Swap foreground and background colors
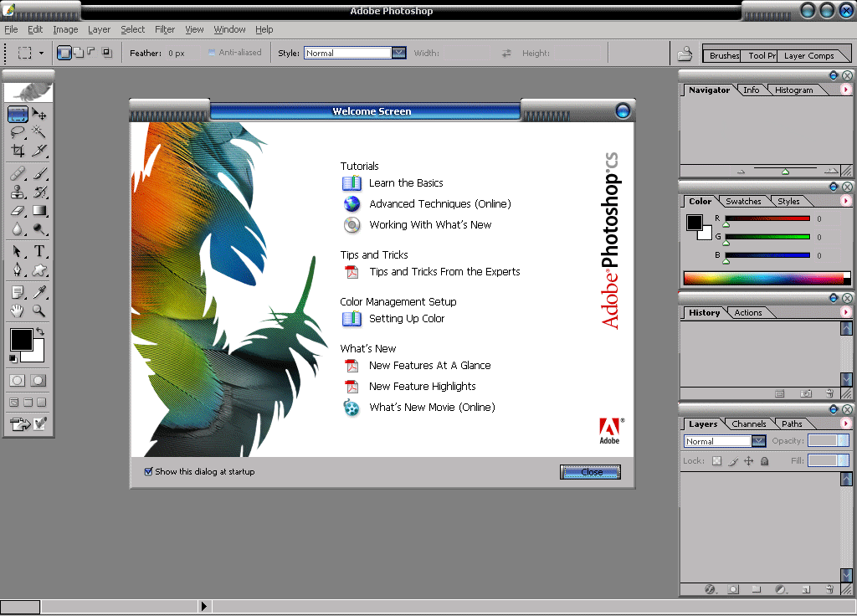857x616 pixels. click(40, 331)
